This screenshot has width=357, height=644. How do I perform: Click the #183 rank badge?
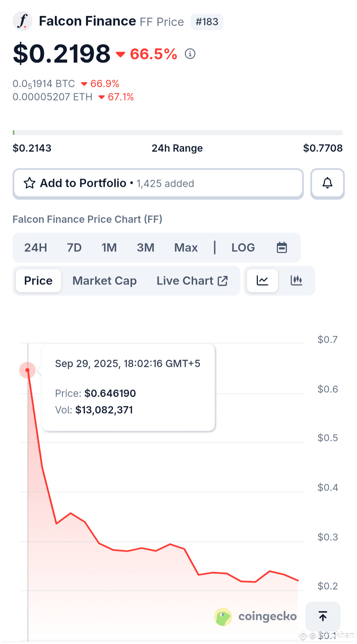tap(207, 22)
